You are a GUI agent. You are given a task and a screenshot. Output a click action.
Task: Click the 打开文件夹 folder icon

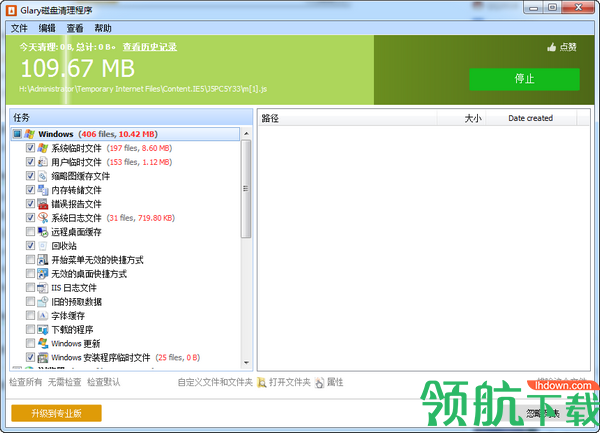(262, 382)
